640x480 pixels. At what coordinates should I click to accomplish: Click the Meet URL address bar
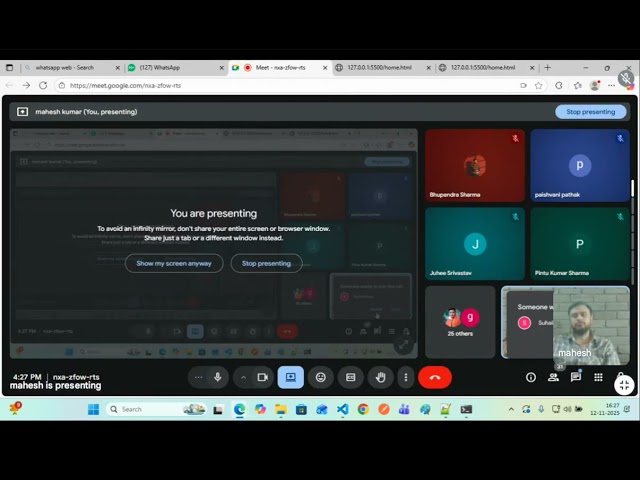[286, 86]
